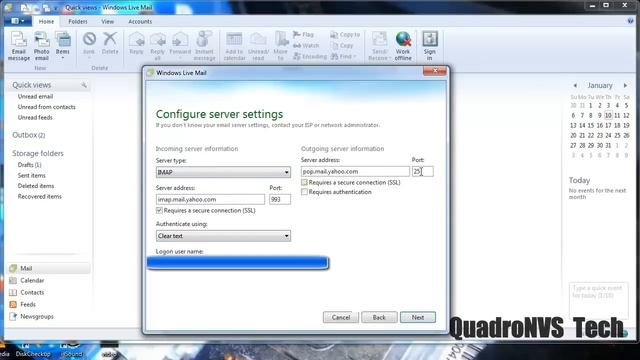Click the incoming Port field 993
The image size is (640, 360).
[x=280, y=200]
